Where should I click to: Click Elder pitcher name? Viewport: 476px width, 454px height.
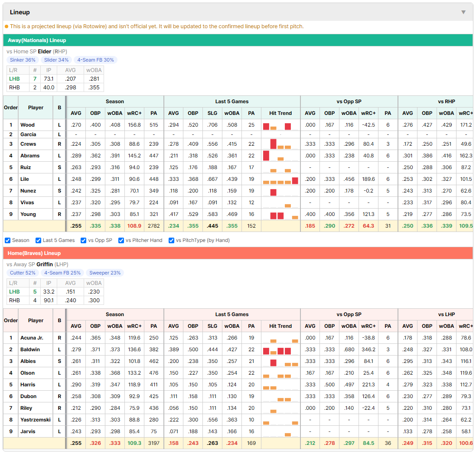click(45, 51)
